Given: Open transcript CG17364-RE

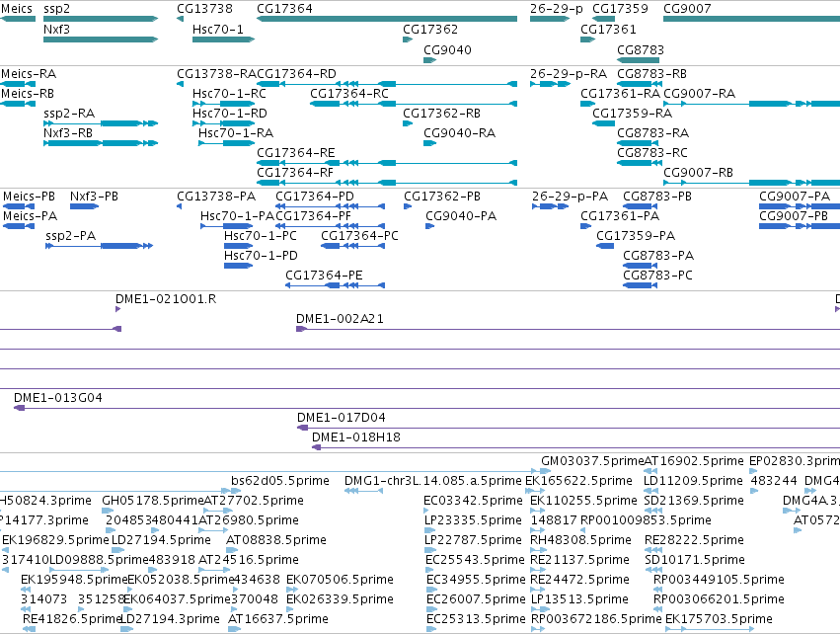Looking at the screenshot, I should [296, 153].
